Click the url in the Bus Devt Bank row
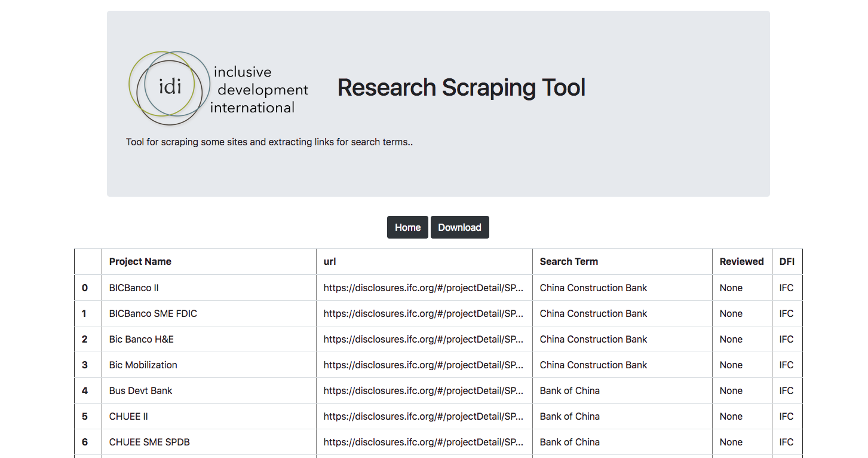Image resolution: width=868 pixels, height=458 pixels. coord(424,390)
